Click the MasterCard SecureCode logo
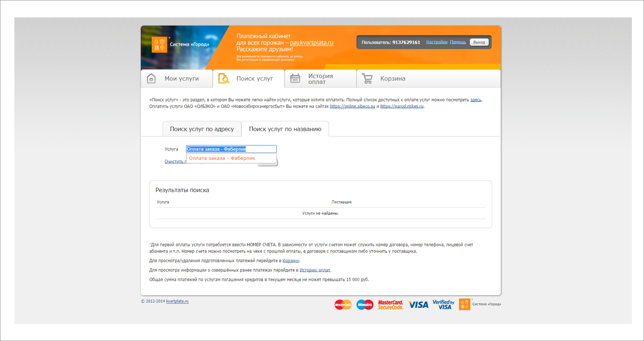The image size is (644, 341). pyautogui.click(x=391, y=305)
